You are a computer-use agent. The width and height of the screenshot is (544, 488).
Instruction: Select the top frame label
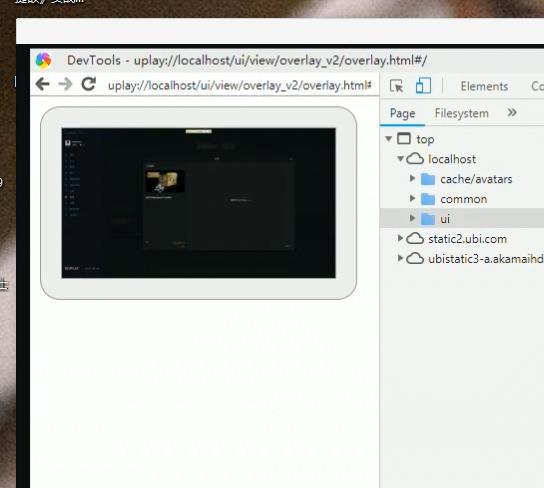tap(425, 139)
